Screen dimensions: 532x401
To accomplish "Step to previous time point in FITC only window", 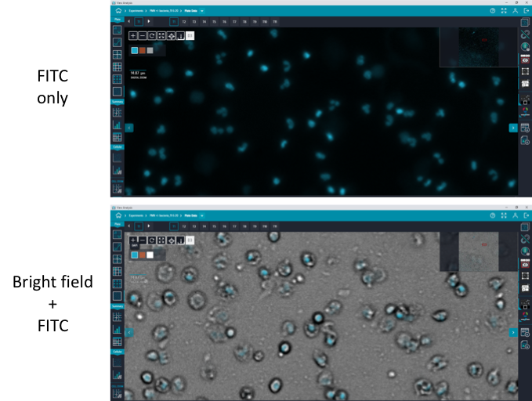I will 129,21.
